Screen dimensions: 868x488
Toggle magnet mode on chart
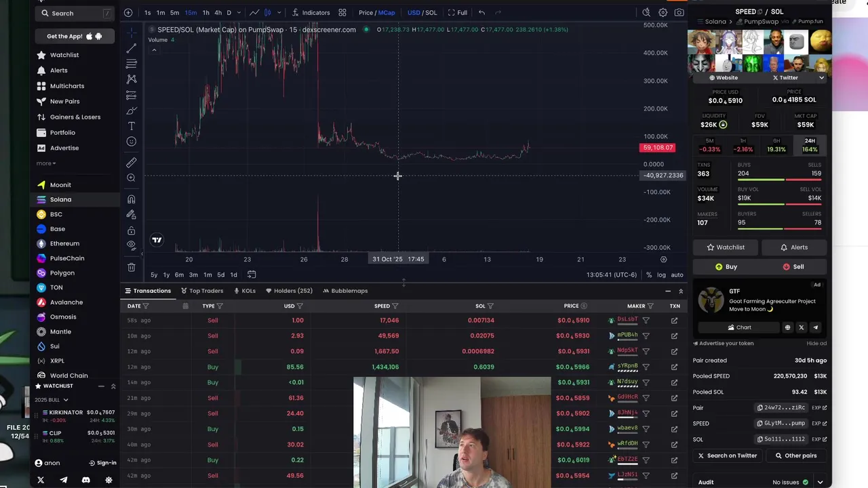click(132, 199)
